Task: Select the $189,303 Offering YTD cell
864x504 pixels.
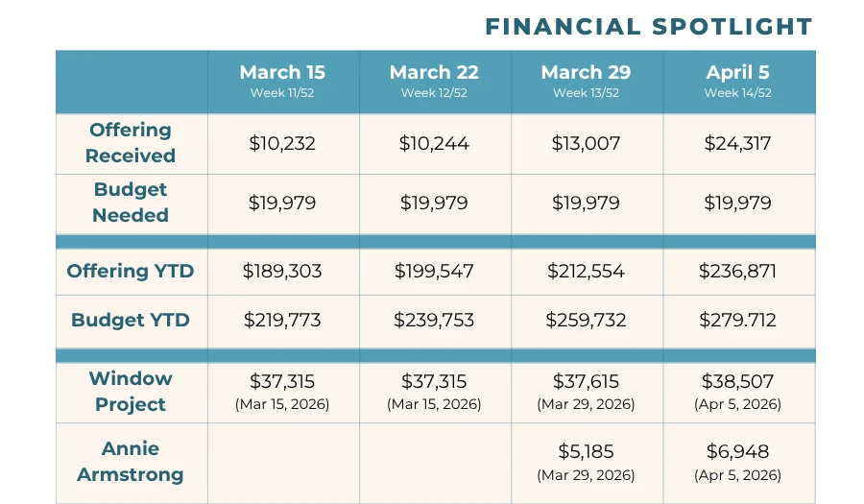Action: tap(282, 271)
